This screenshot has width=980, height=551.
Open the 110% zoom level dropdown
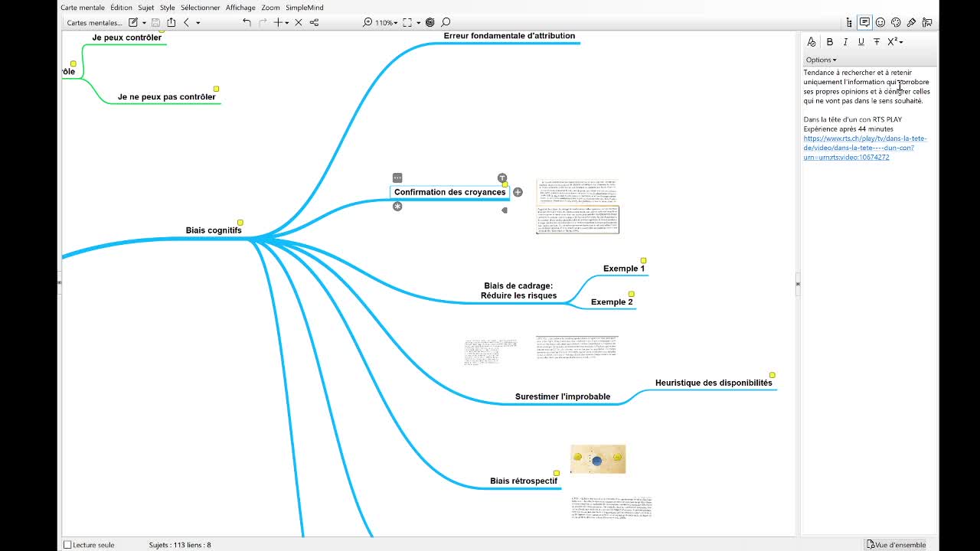click(x=386, y=22)
